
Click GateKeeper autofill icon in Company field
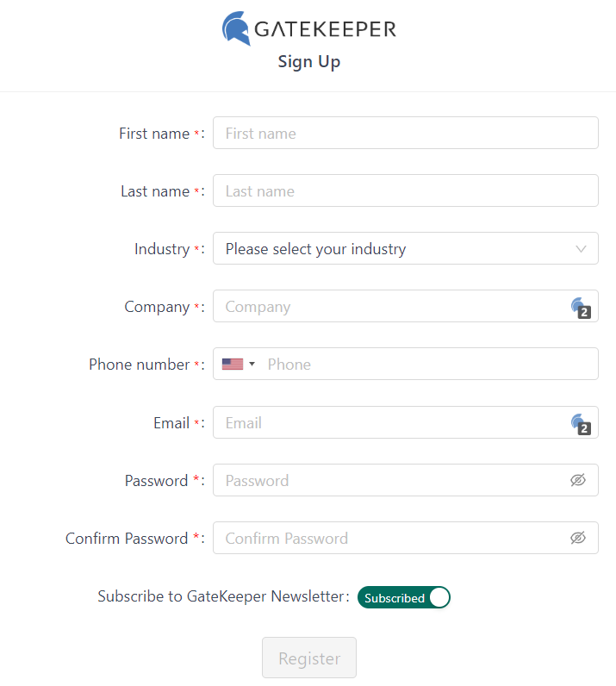(x=582, y=307)
